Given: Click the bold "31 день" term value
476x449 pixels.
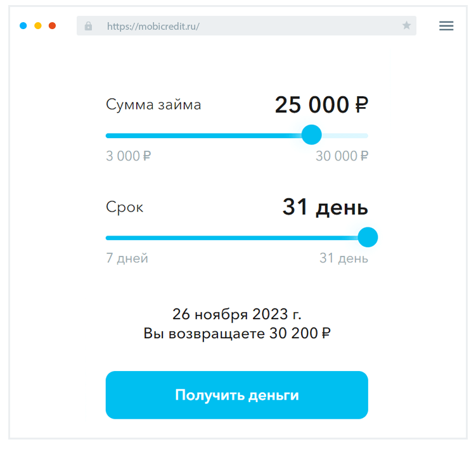Looking at the screenshot, I should (x=325, y=207).
